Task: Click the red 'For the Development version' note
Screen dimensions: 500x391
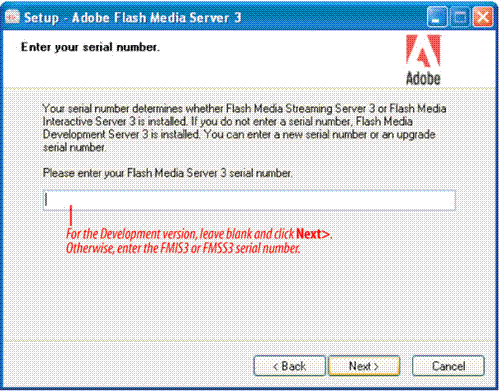Action: pos(199,234)
